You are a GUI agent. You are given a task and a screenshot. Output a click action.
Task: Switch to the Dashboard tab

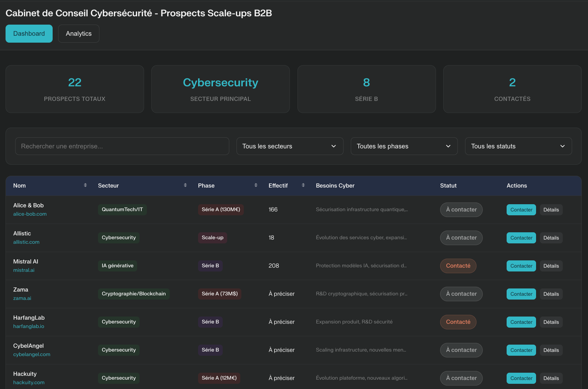click(29, 34)
